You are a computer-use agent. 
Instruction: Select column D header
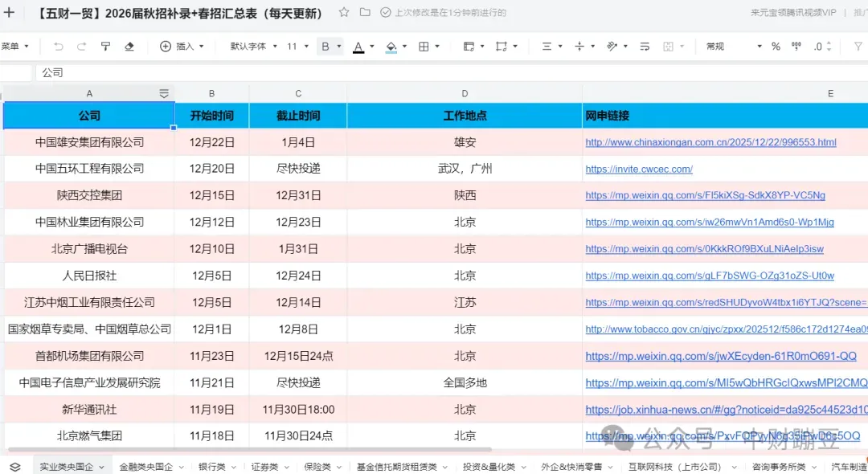465,93
